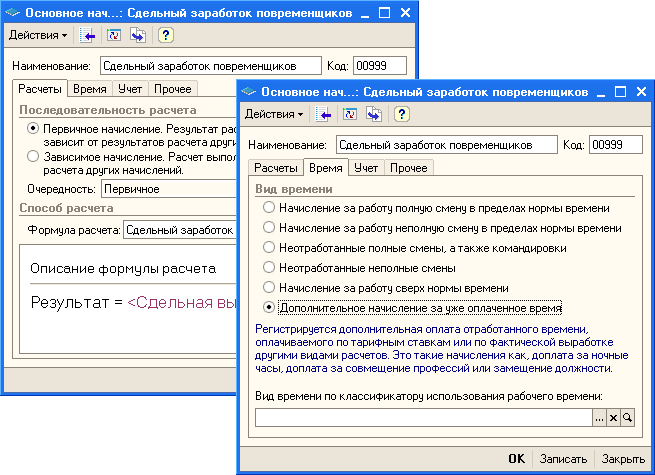Click Наименование field in front window
The width and height of the screenshot is (655, 475).
click(x=447, y=145)
